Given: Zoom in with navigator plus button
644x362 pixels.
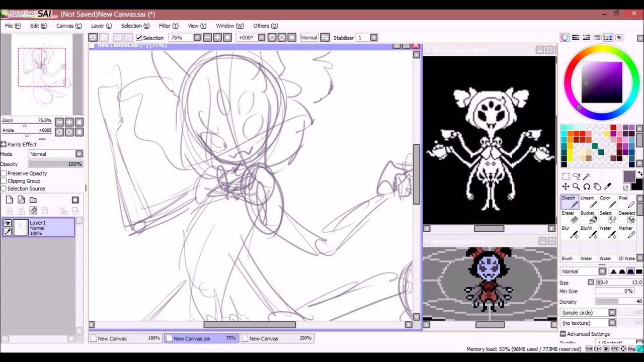Looking at the screenshot, I should click(x=69, y=122).
